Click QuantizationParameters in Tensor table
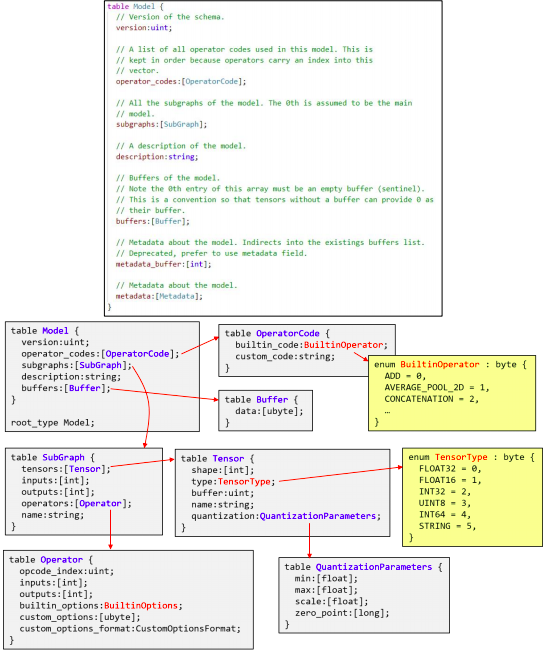The image size is (546, 657). [318, 516]
